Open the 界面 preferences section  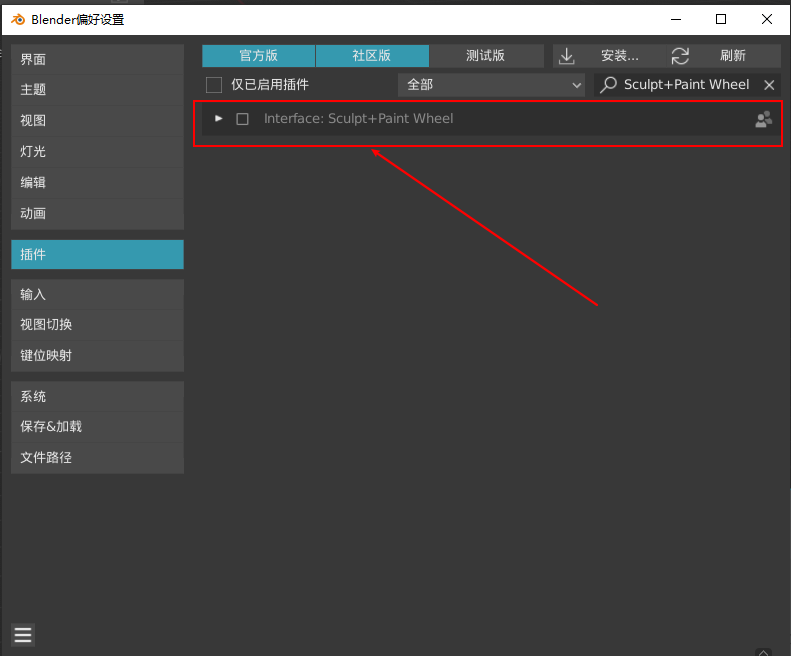pos(97,59)
